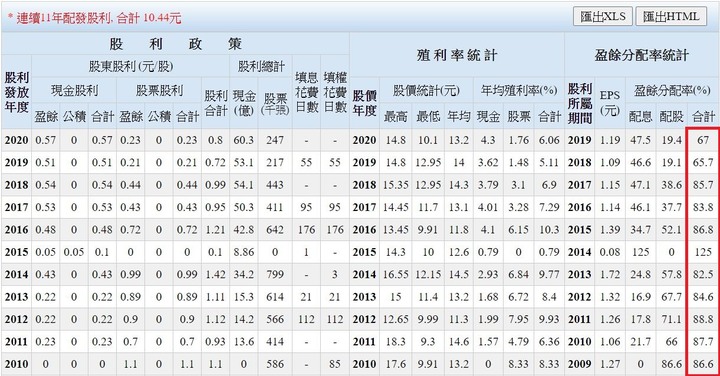Click the 股利合計 column header

[215, 103]
